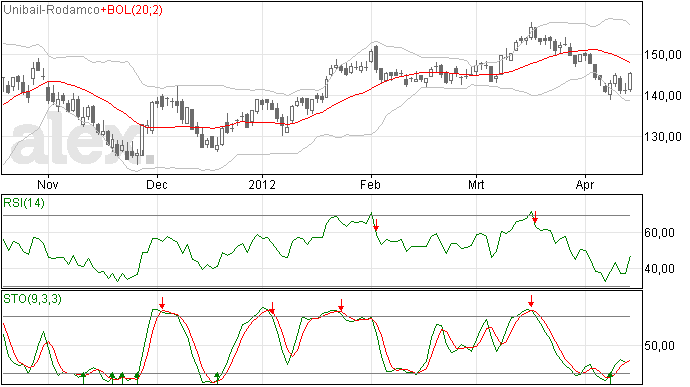Select the Feb month label
Image resolution: width=690 pixels, height=387 pixels.
click(370, 184)
